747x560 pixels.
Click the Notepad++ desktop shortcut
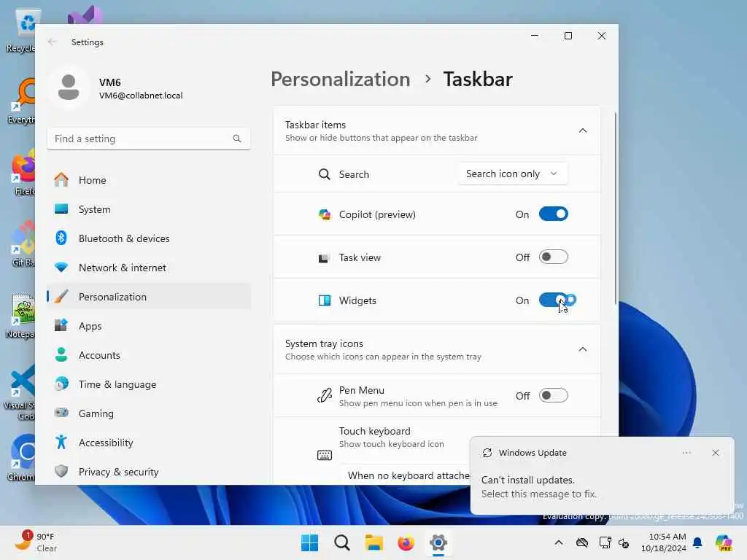(21, 315)
